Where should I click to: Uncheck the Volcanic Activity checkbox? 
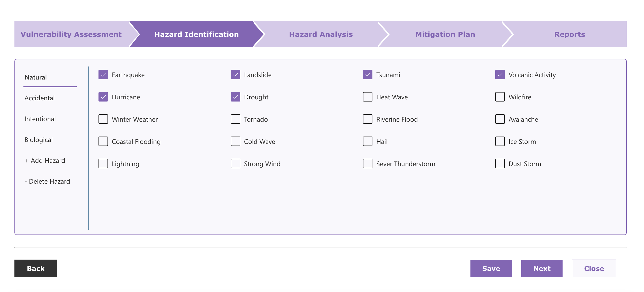tap(500, 75)
